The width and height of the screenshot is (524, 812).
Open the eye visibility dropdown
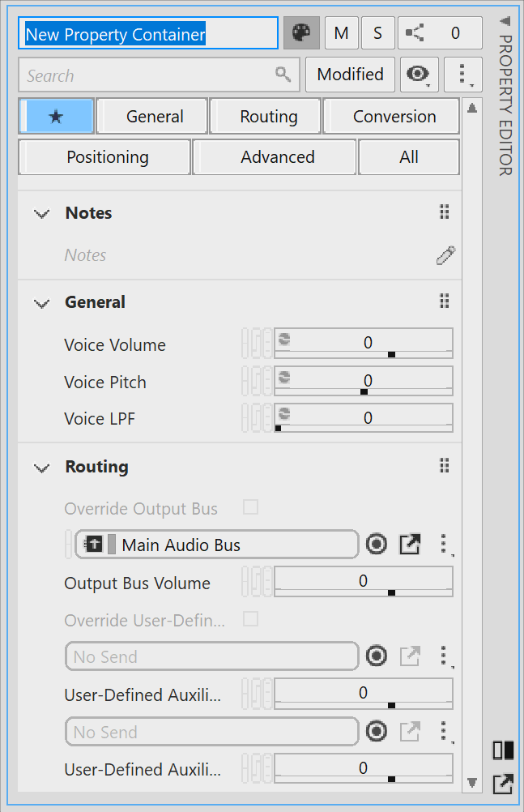click(x=419, y=75)
